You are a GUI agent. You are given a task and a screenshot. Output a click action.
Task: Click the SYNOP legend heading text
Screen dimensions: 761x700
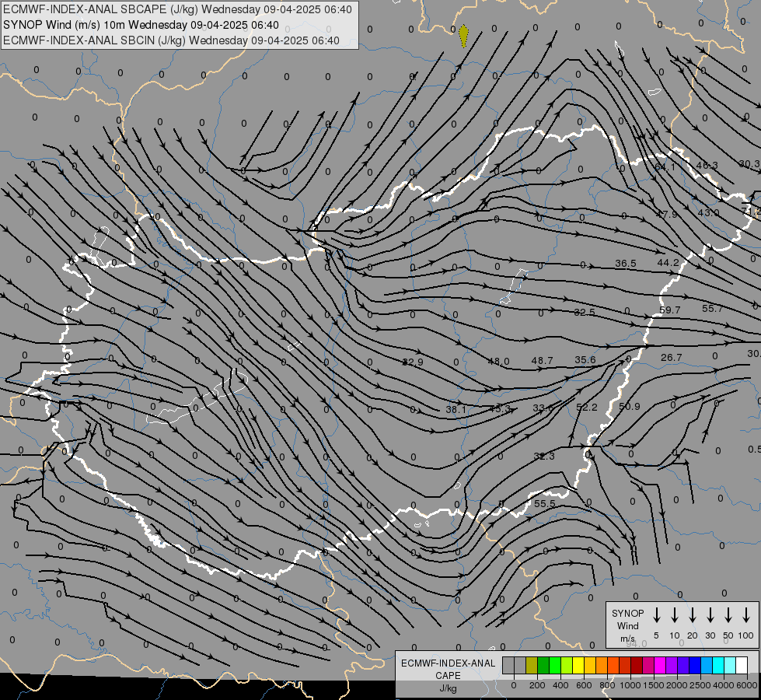pyautogui.click(x=627, y=613)
